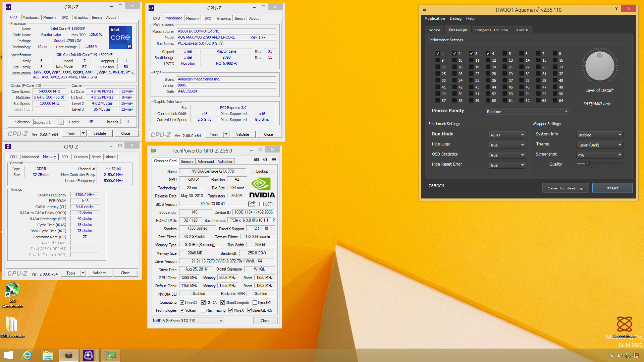644x362 pixels.
Task: Click the Tools dropdown arrow in CPU-Z CPU window
Action: click(83, 133)
